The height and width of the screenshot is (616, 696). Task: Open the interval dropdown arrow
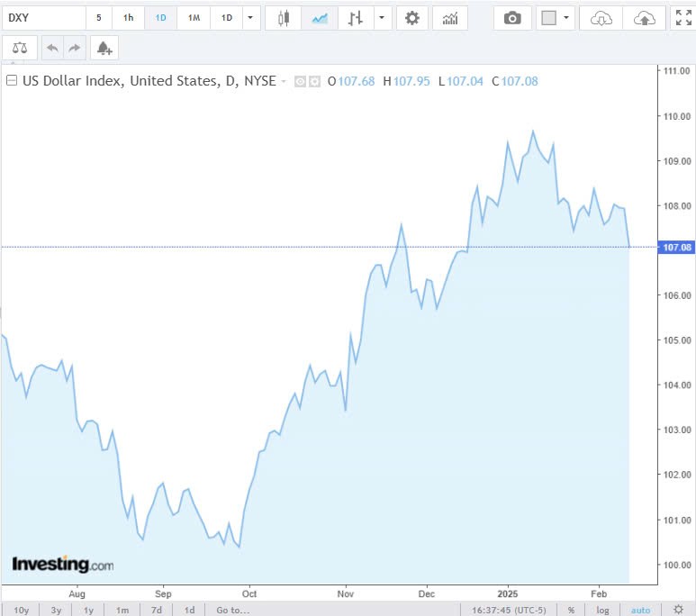250,18
